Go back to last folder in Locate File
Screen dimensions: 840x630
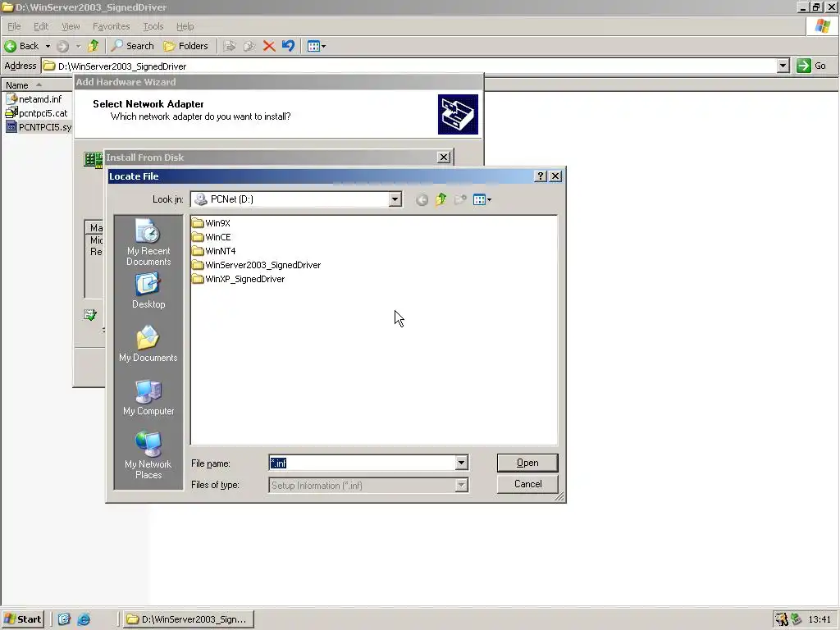click(422, 200)
